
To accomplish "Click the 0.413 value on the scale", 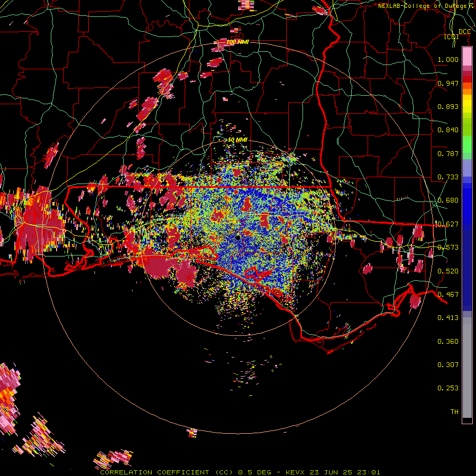I will point(448,318).
